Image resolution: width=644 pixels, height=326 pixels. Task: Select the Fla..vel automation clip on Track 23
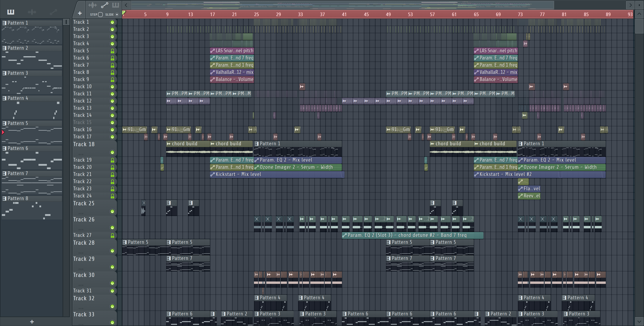[529, 189]
